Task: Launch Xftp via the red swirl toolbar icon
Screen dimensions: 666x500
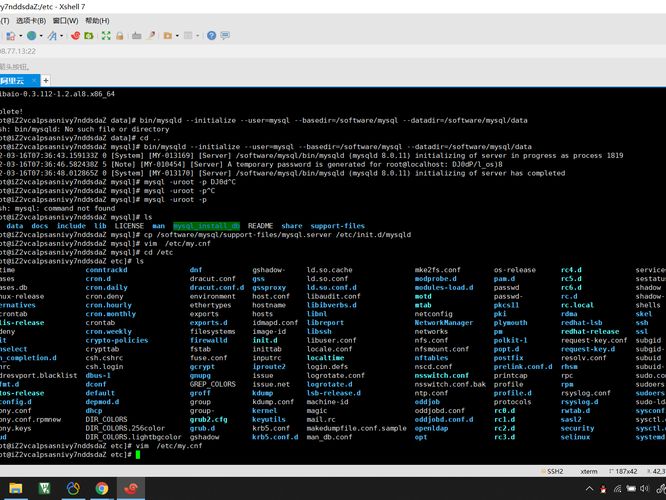Action: point(76,36)
